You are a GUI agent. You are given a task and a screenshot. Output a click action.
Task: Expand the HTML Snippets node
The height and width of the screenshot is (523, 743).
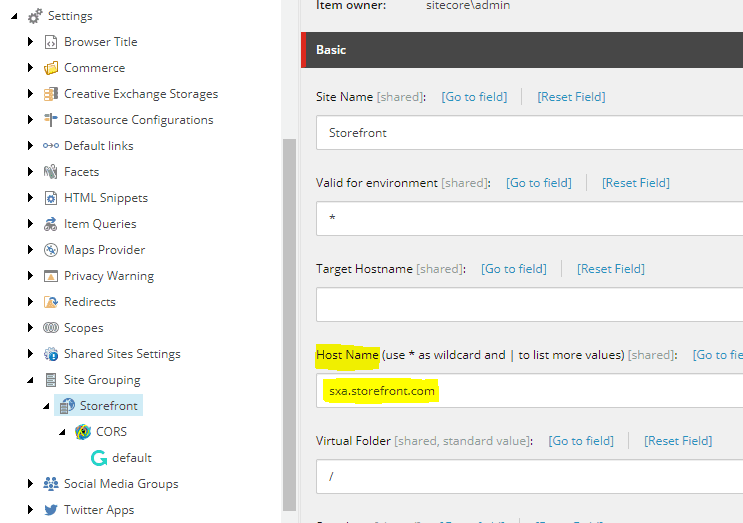(30, 198)
